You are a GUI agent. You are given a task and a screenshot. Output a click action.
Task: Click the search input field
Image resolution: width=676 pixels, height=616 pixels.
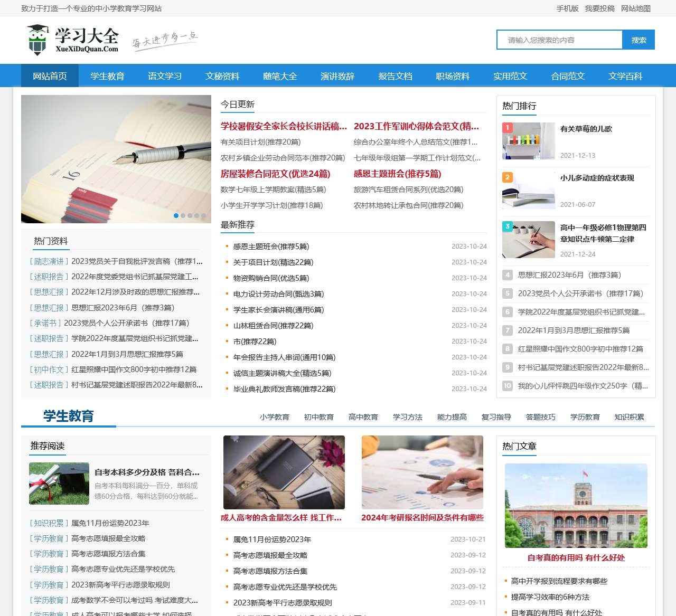560,40
